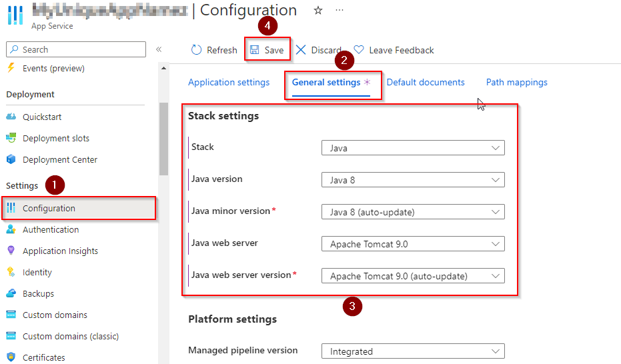Click the Certificates shield icon
621x364 pixels.
[x=11, y=357]
